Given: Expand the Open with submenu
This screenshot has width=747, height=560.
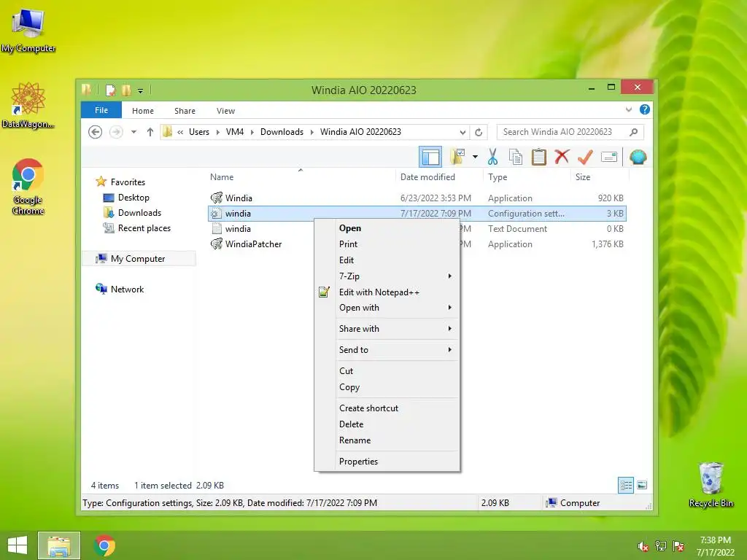Looking at the screenshot, I should (387, 308).
